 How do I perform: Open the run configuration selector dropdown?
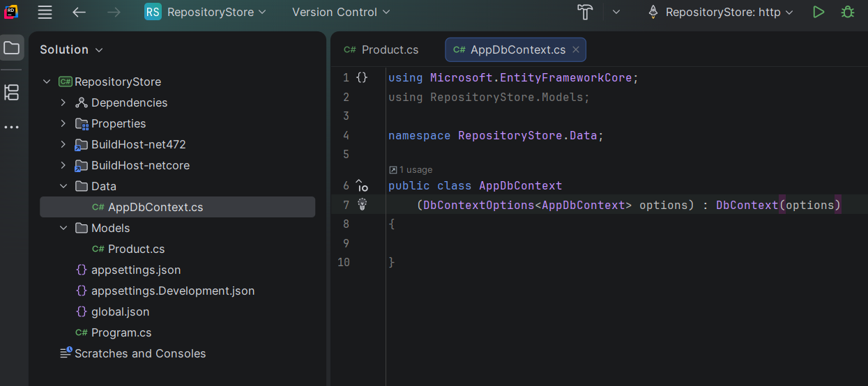click(x=721, y=12)
